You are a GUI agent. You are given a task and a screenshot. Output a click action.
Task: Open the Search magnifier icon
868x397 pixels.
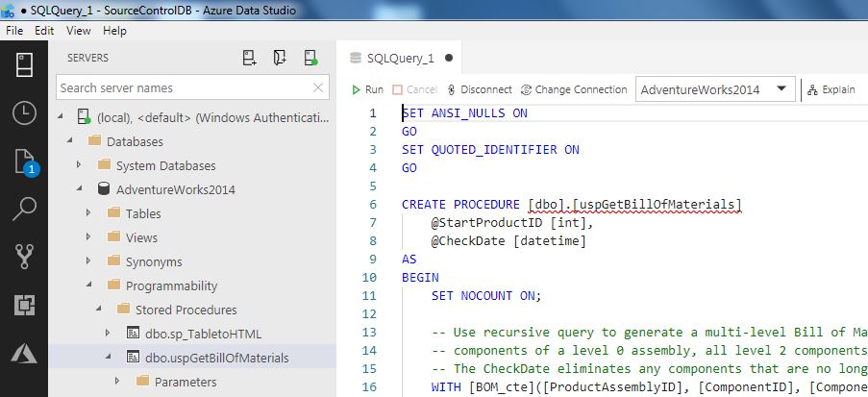tap(24, 210)
